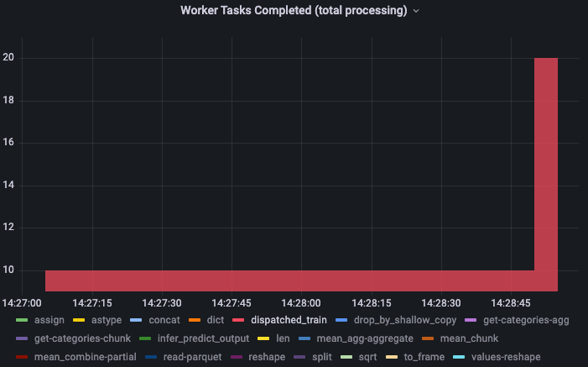Select the mean_agg-aggregate legend label
Screen dimensions: 588x367
[365, 338]
